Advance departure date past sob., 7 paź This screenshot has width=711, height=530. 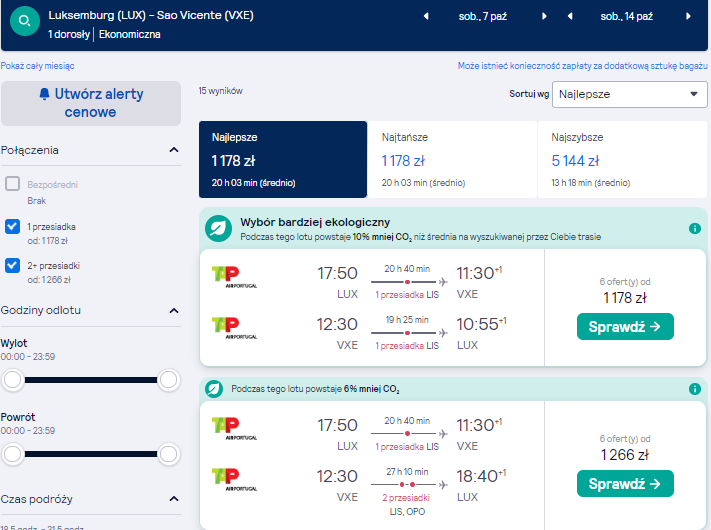click(544, 16)
